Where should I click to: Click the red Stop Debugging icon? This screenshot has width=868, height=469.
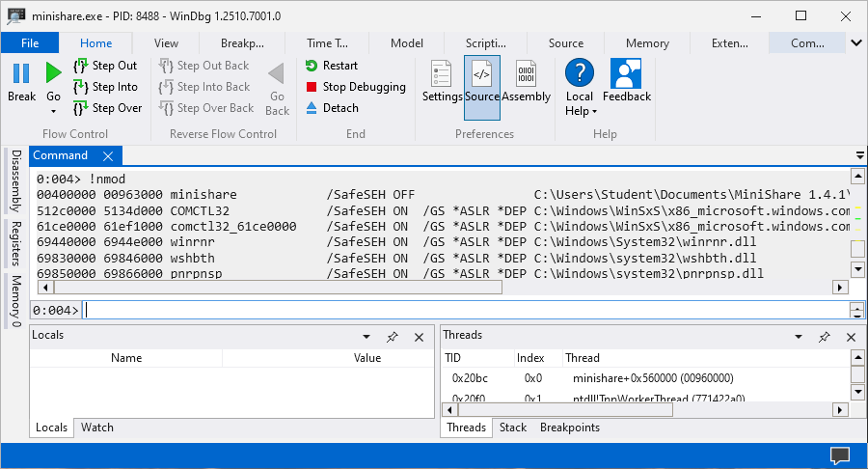[x=312, y=87]
